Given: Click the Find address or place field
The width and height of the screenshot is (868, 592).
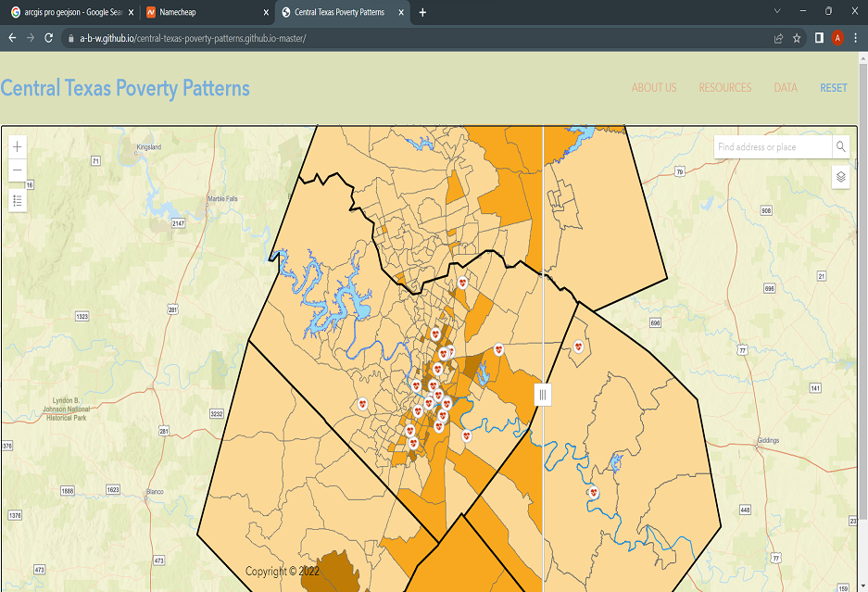Looking at the screenshot, I should (x=773, y=146).
